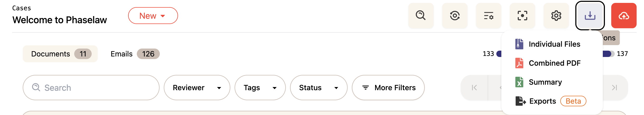
Task: Click the red cloud upload button
Action: tap(624, 16)
